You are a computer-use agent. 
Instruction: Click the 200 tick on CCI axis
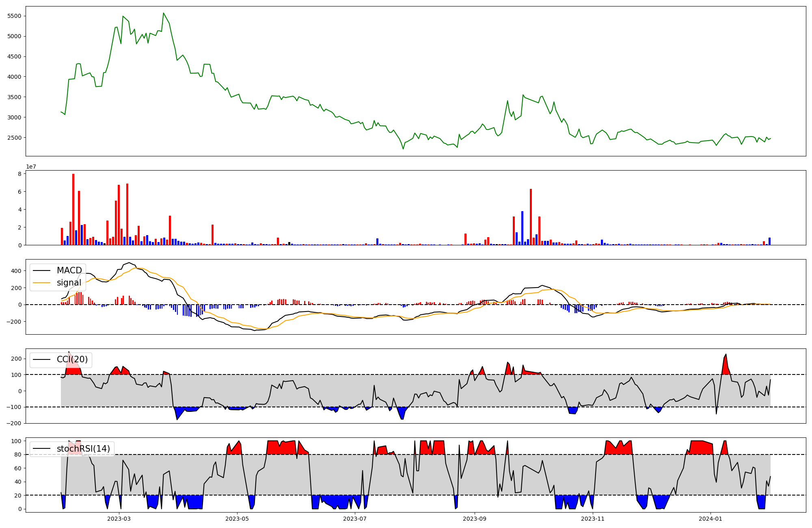(x=17, y=359)
